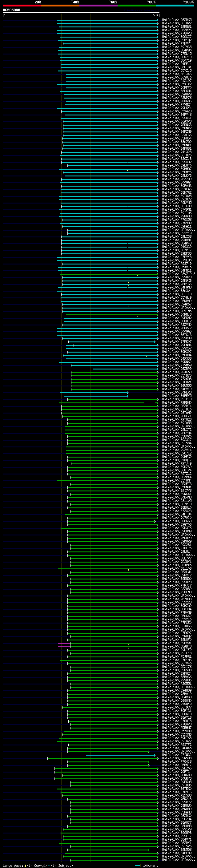
Task: Click hit label UniRef100_Q9AWP9
Action: click(177, 94)
